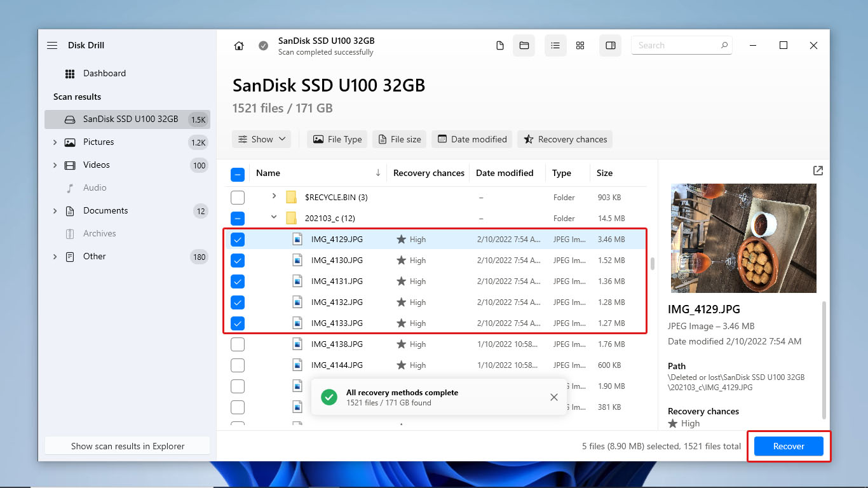Switch to folder view icon

coord(524,46)
